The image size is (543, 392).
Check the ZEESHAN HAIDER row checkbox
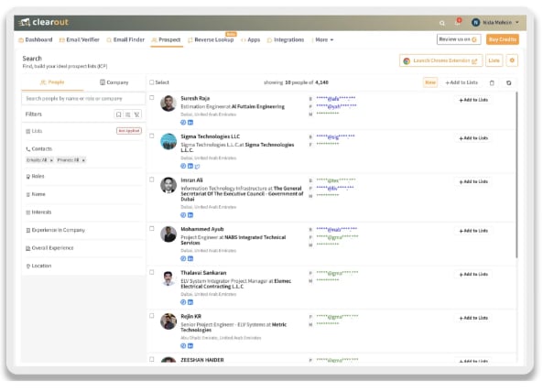pyautogui.click(x=152, y=359)
